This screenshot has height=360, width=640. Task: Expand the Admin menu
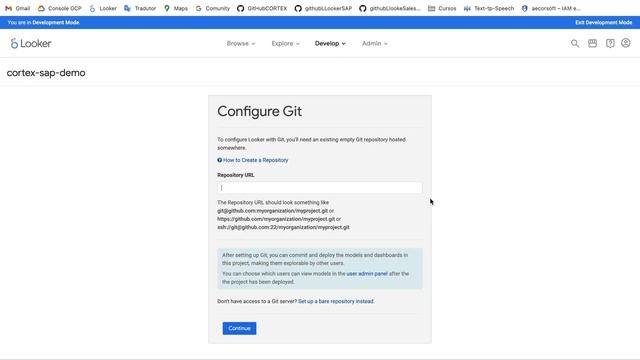[x=375, y=43]
